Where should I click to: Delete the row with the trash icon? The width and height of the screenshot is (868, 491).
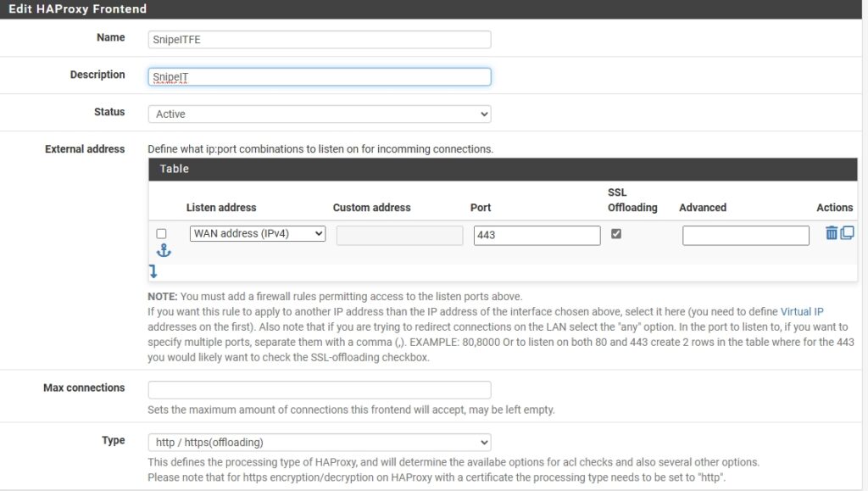click(x=831, y=232)
